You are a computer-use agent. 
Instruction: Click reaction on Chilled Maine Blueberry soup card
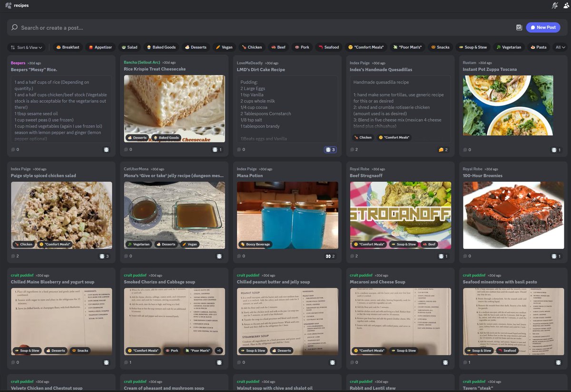106,362
